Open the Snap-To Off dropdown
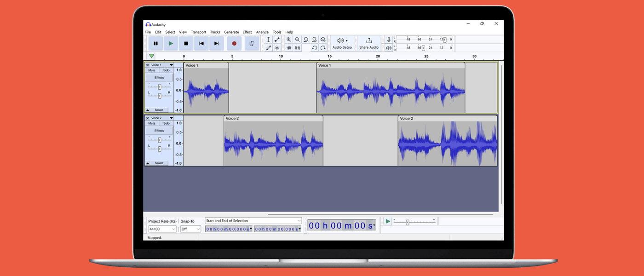This screenshot has height=276, width=644. coord(190,229)
